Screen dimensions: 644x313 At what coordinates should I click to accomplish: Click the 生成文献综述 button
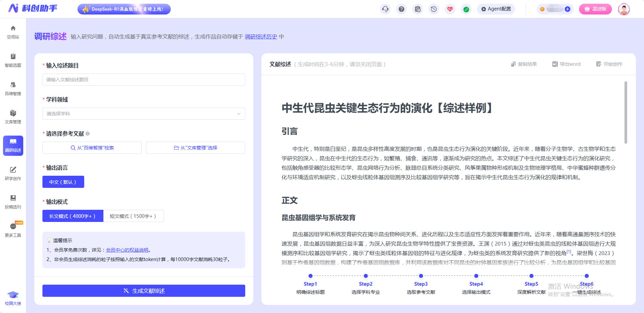tap(144, 291)
